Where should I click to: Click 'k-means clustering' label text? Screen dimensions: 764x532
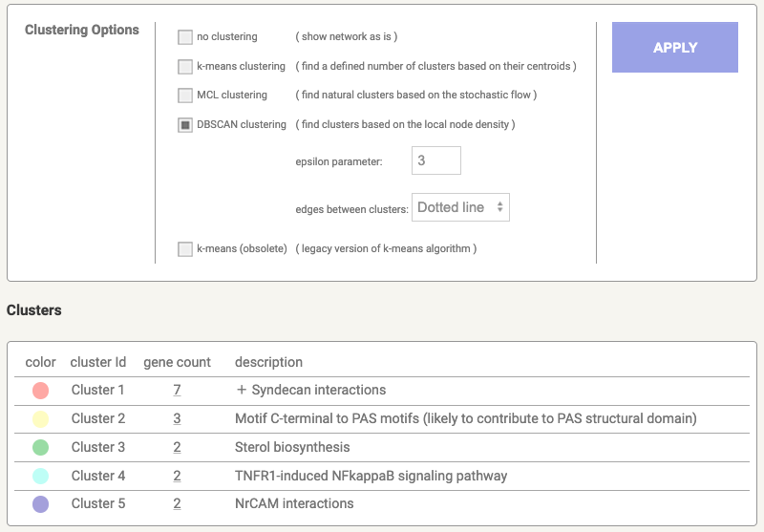tap(241, 66)
